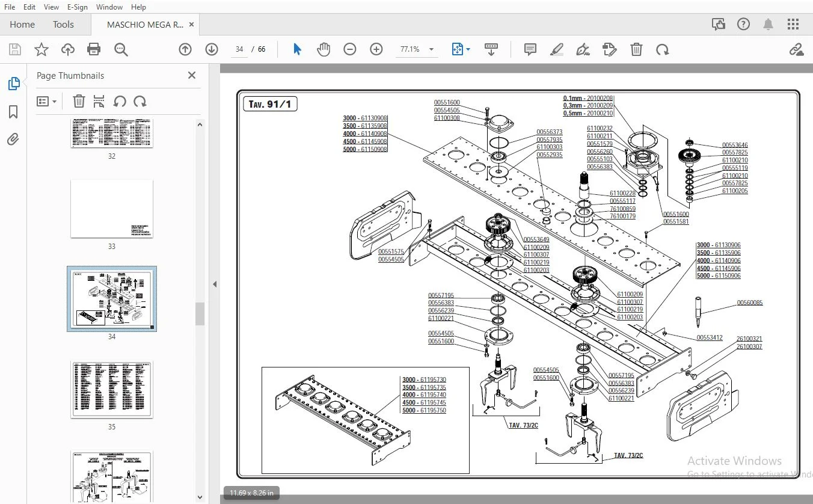The image size is (813, 504).
Task: Click the page number input field
Action: click(239, 49)
